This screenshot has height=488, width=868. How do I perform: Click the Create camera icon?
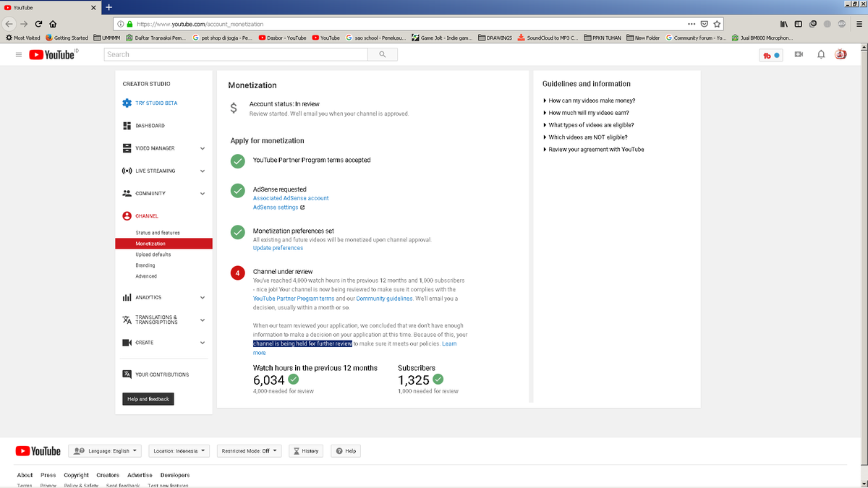coord(127,343)
